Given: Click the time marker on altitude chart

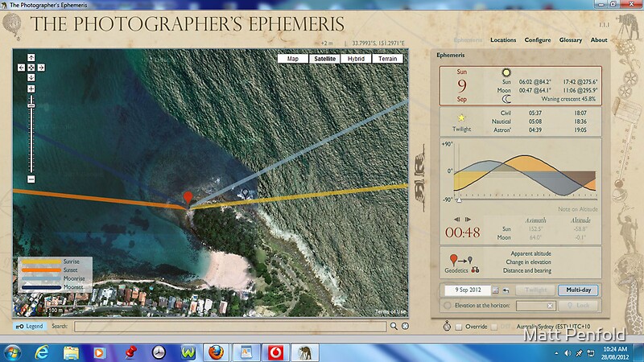Looking at the screenshot, I should pyautogui.click(x=459, y=200).
